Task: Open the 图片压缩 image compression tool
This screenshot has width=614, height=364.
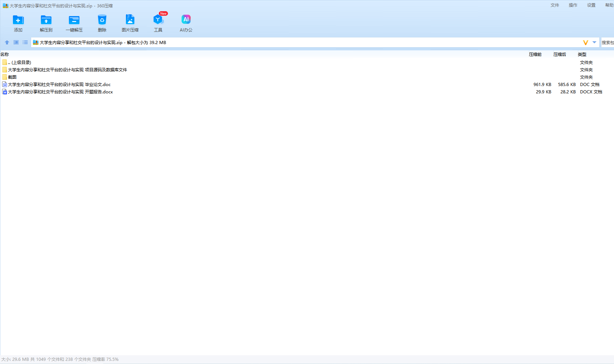Action: click(130, 23)
